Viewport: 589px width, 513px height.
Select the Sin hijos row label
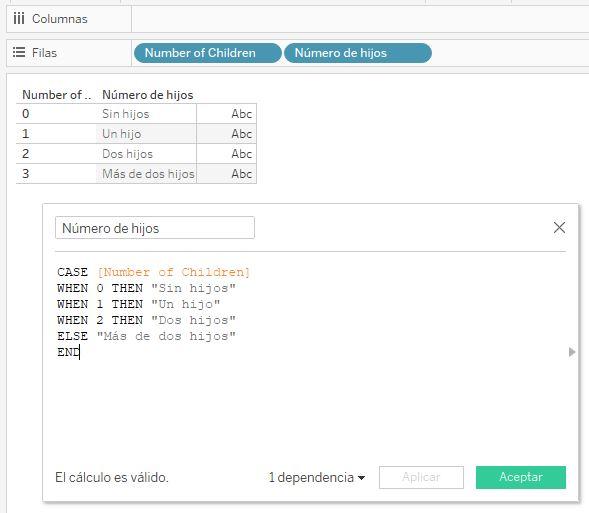[x=125, y=114]
